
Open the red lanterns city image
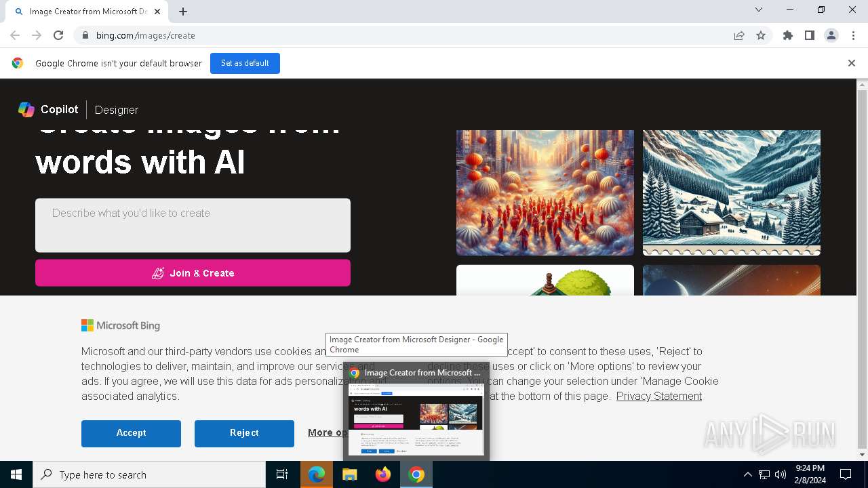pos(545,192)
